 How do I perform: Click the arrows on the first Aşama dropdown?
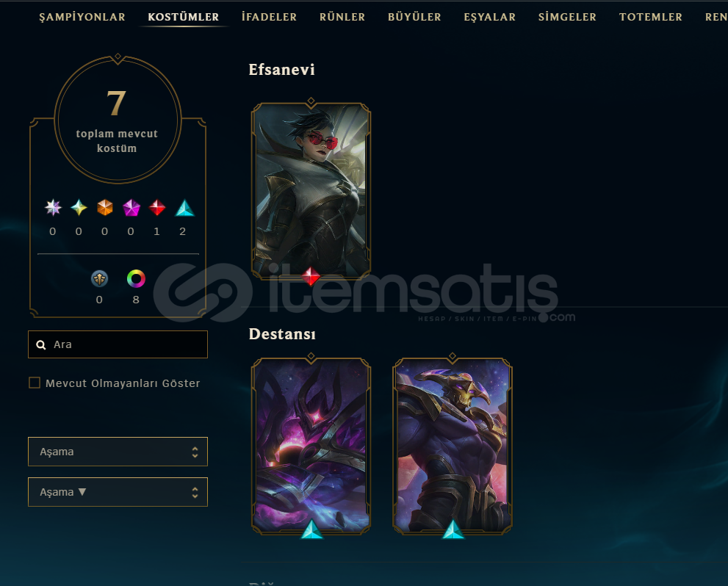195,452
